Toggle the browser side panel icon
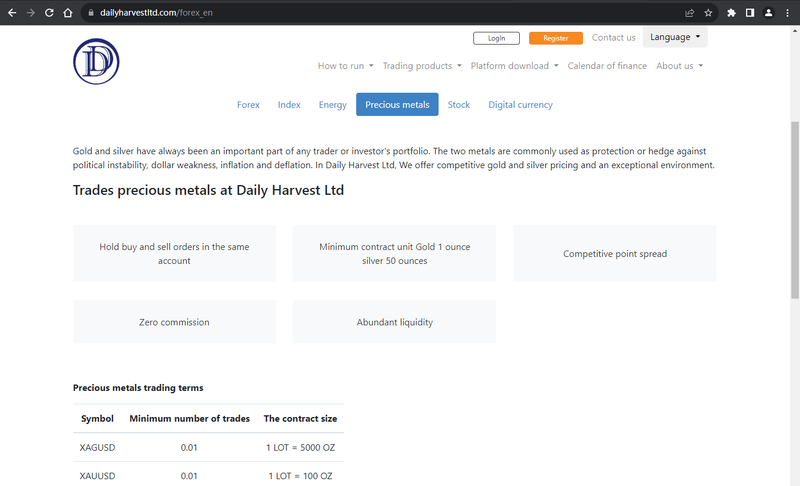 tap(749, 13)
